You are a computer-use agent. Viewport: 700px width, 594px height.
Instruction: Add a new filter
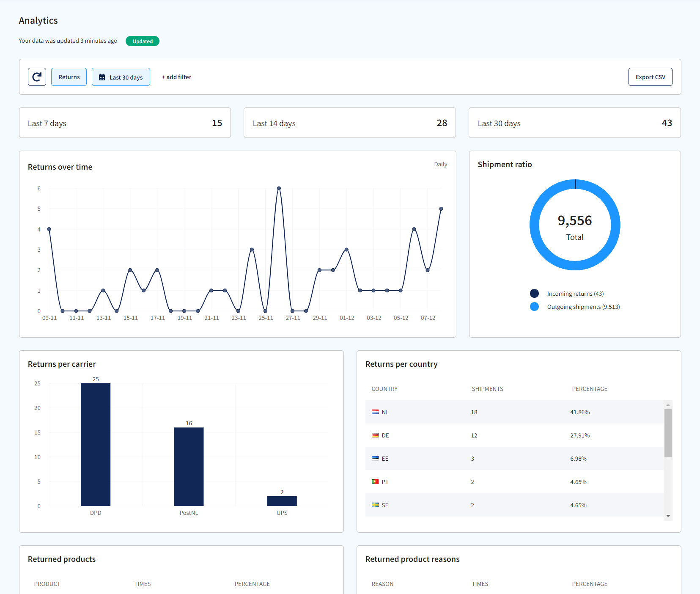point(176,77)
